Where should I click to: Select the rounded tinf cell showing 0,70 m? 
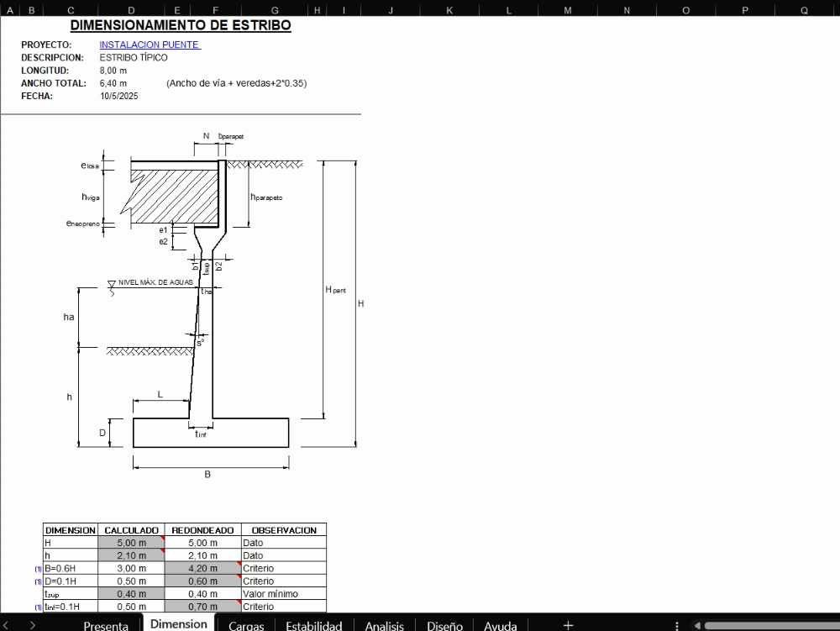tap(202, 606)
